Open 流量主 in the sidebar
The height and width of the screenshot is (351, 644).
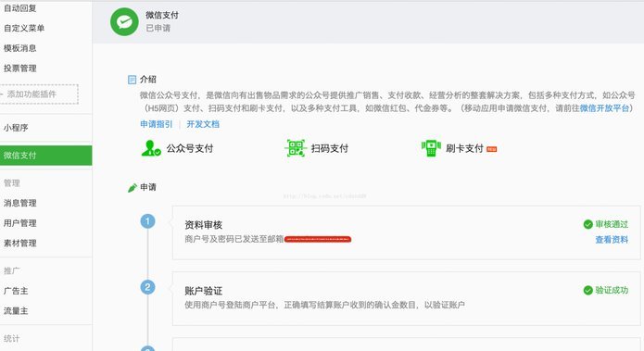click(16, 311)
